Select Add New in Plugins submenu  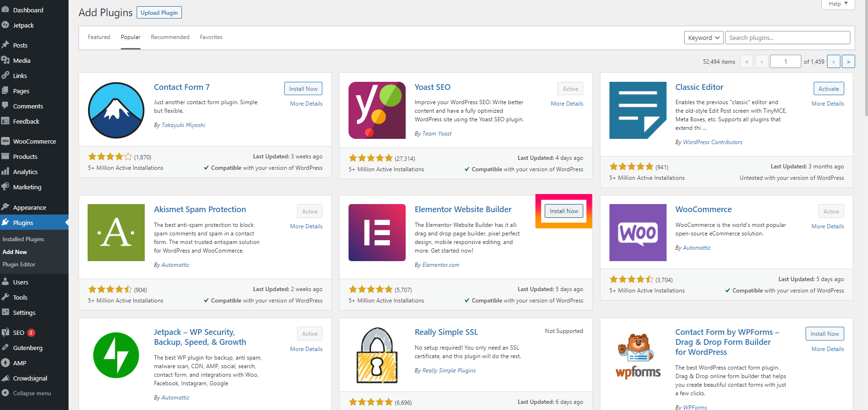coord(15,252)
